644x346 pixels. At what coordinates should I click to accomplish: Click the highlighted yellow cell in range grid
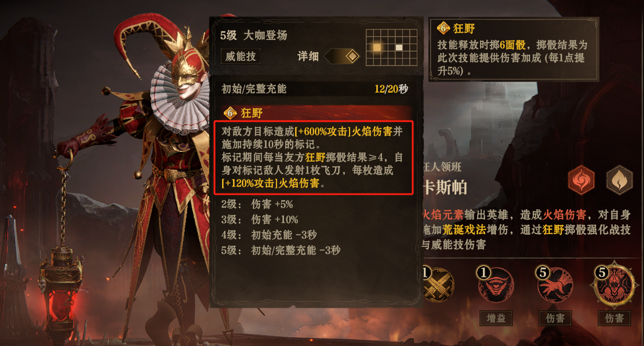(377, 47)
